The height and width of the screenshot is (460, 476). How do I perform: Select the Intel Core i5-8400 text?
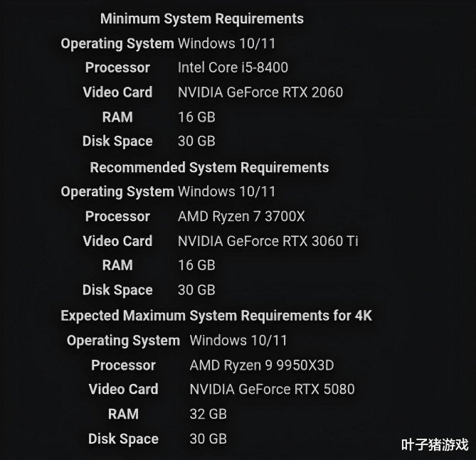[x=233, y=68]
